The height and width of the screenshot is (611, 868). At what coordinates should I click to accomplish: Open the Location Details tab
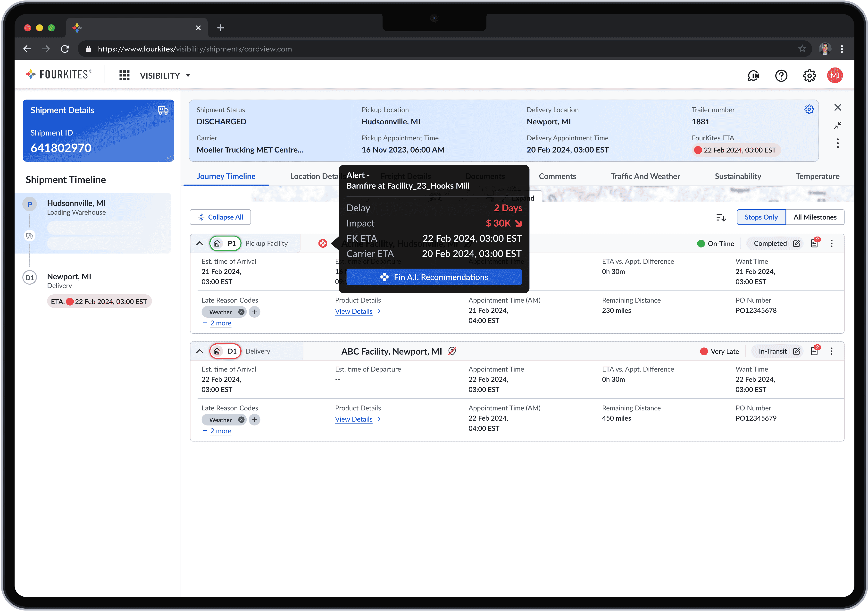tap(315, 176)
